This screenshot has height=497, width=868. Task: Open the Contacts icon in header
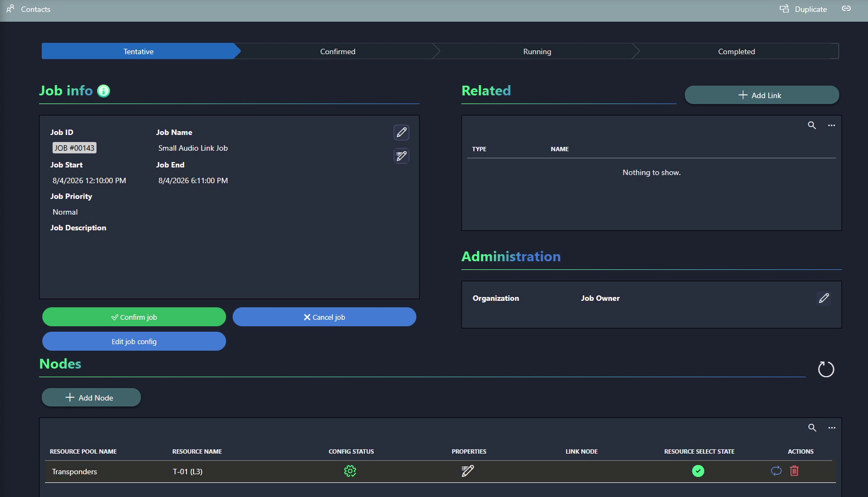click(10, 9)
